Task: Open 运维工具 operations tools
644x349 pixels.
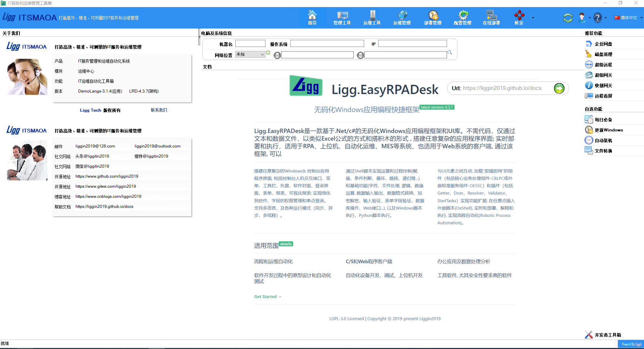Action: click(x=372, y=17)
